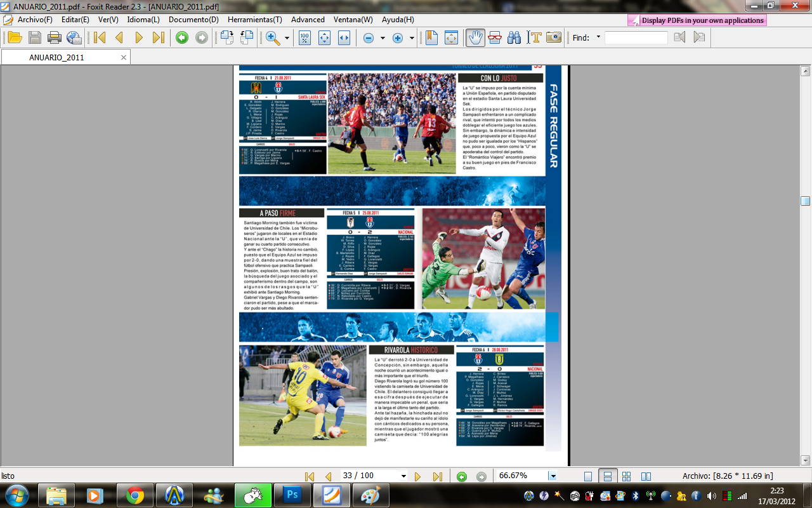This screenshot has width=812, height=508.
Task: Open the Ayuda(H) menu
Action: tap(398, 20)
